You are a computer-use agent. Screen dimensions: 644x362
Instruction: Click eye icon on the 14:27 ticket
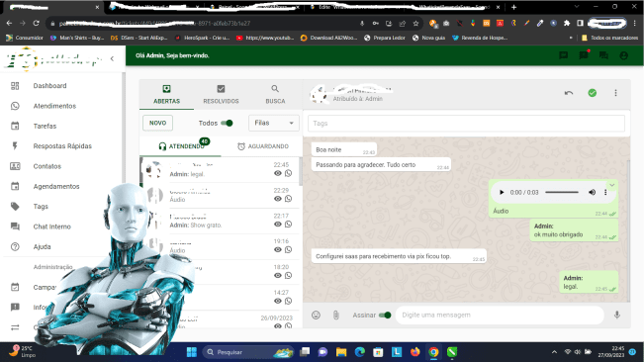click(278, 301)
